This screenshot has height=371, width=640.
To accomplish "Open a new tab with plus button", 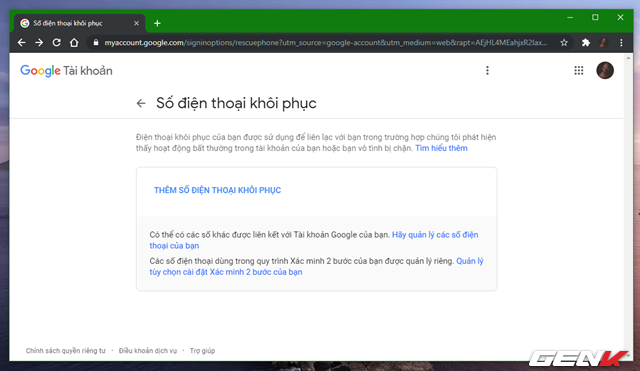I will point(157,23).
